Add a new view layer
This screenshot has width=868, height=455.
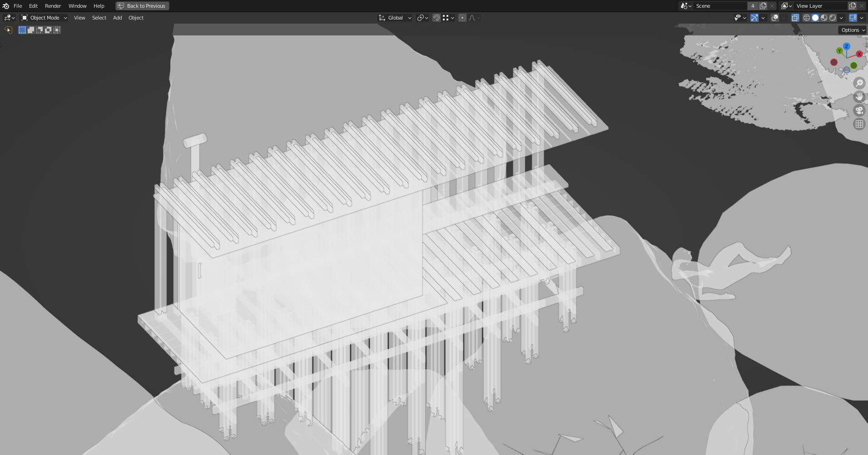click(x=853, y=6)
